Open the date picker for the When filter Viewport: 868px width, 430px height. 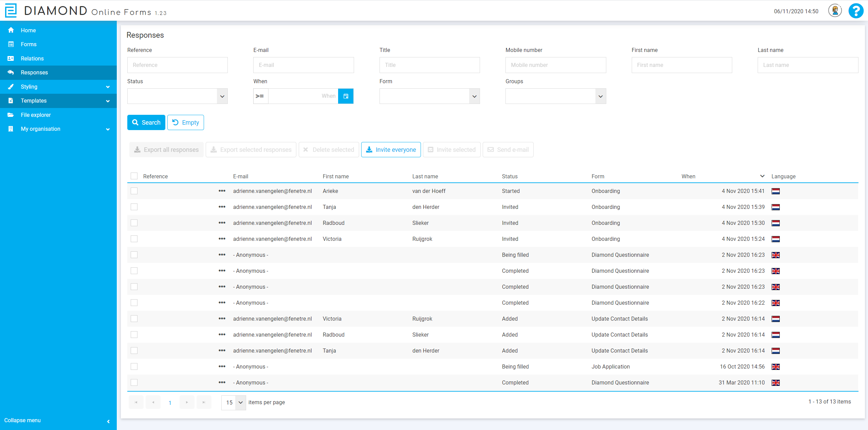346,96
